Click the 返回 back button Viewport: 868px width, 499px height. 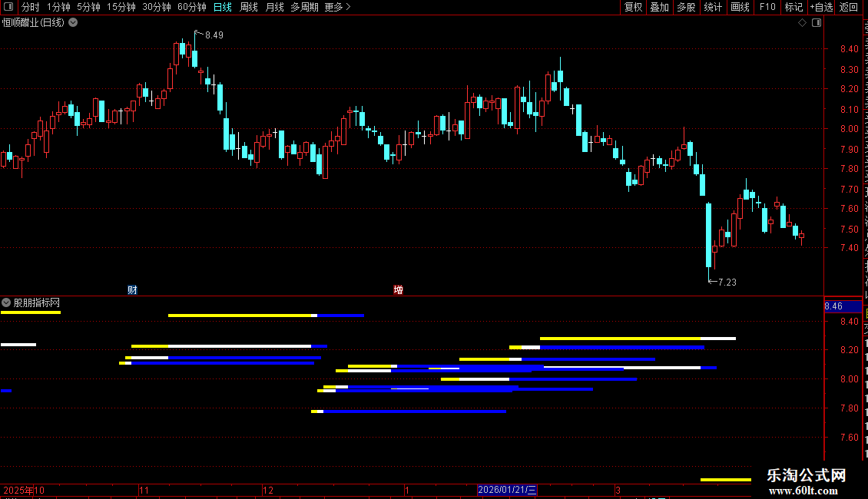click(848, 7)
